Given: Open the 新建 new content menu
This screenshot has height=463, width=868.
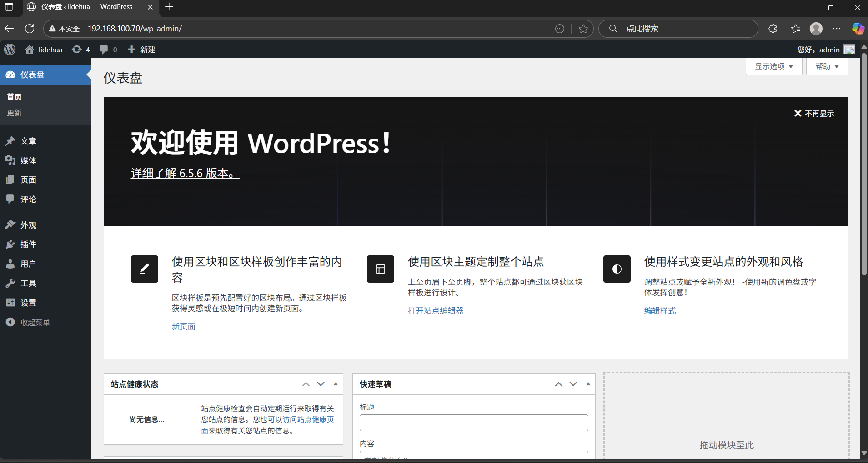Looking at the screenshot, I should [x=141, y=50].
